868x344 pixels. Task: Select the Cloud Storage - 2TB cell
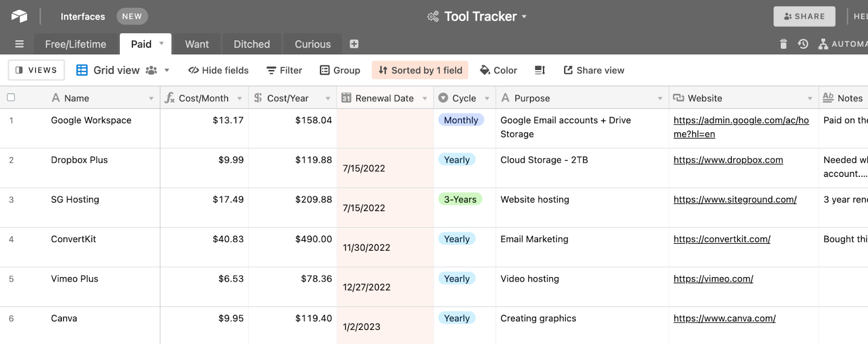(582, 168)
